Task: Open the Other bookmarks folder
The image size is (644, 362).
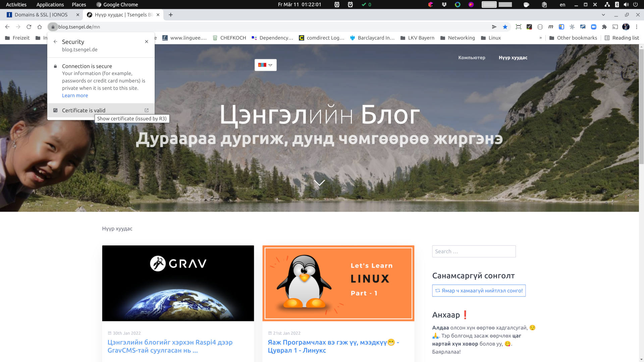Action: pyautogui.click(x=573, y=38)
